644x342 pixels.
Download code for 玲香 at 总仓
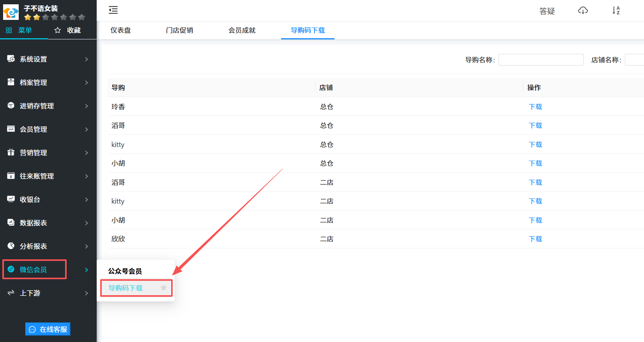click(x=535, y=106)
